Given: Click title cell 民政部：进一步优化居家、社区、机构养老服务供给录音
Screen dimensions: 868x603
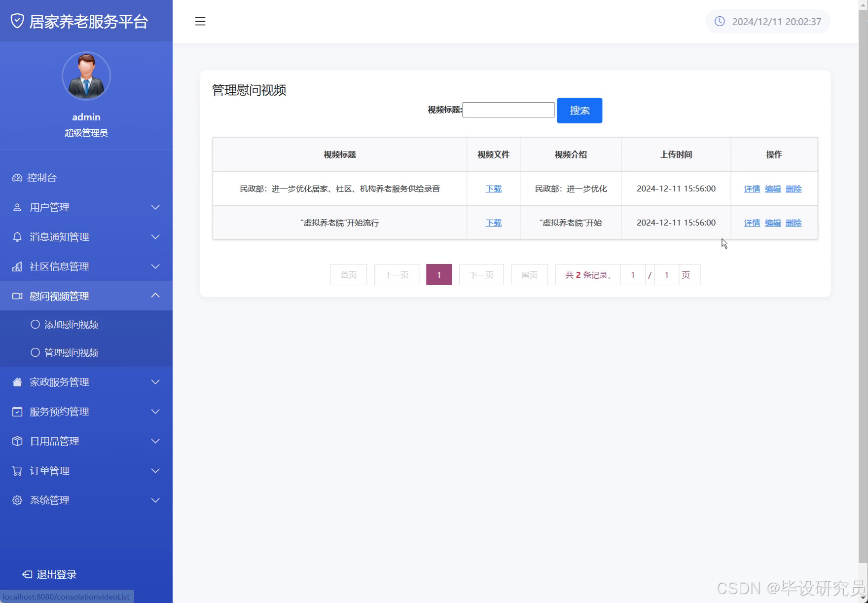Looking at the screenshot, I should [x=340, y=188].
